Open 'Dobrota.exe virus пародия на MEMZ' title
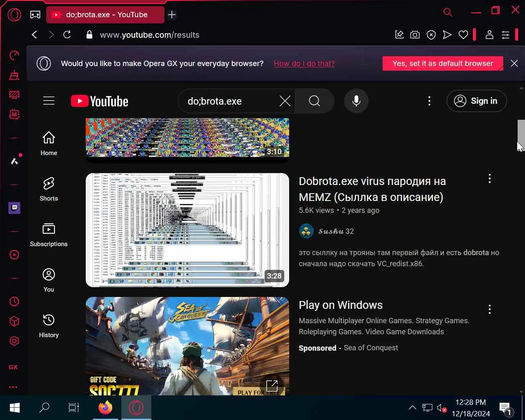The height and width of the screenshot is (420, 525). (372, 189)
